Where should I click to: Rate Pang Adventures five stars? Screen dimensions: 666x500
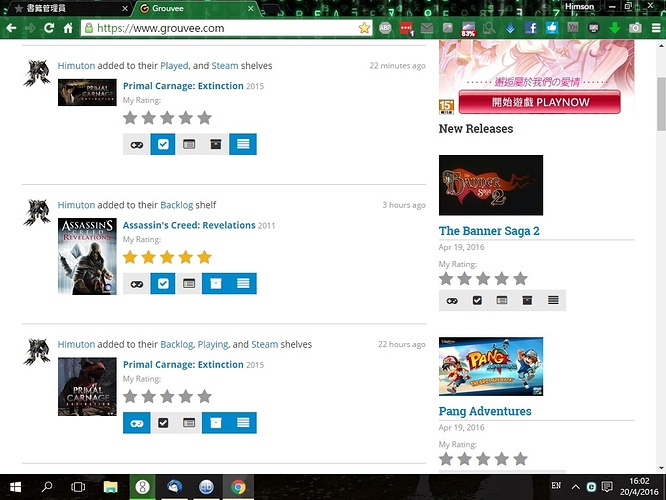pos(520,459)
